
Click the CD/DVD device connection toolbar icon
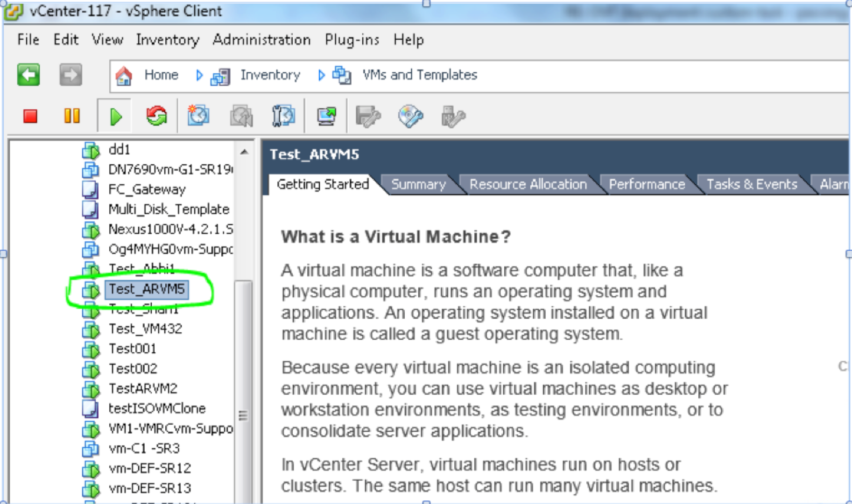pos(411,117)
